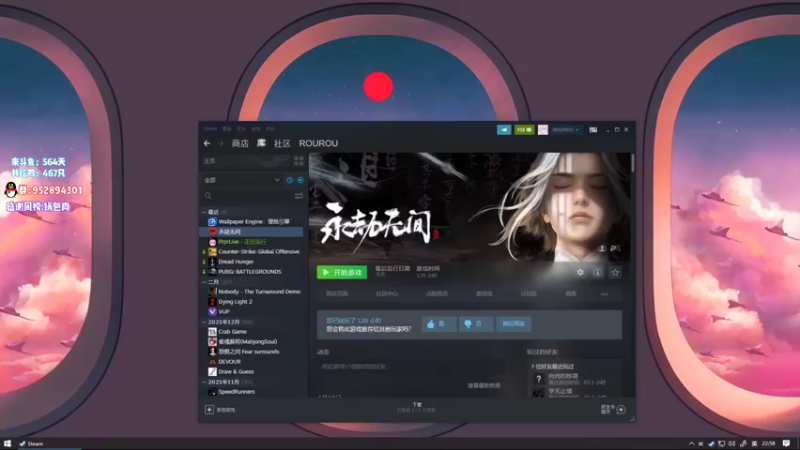
Task: Open the blue announcements megaphone button
Action: tap(504, 130)
